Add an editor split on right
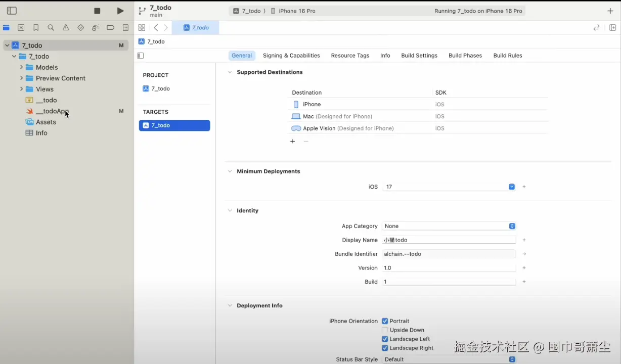 612,28
